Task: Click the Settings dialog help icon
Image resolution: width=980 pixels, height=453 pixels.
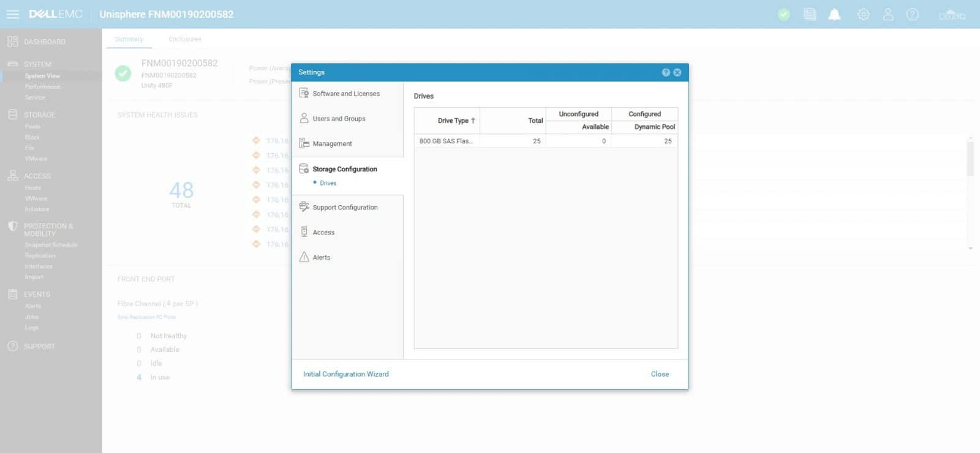Action: click(x=666, y=72)
